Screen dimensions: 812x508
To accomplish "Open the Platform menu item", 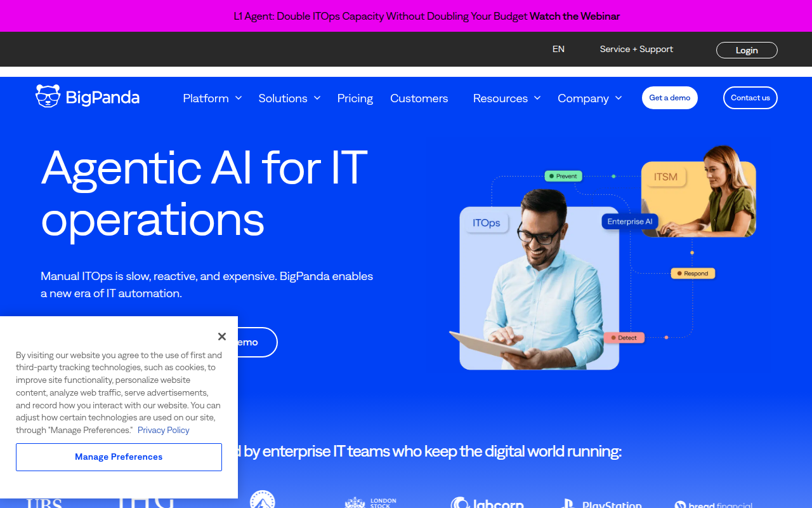I will (206, 98).
